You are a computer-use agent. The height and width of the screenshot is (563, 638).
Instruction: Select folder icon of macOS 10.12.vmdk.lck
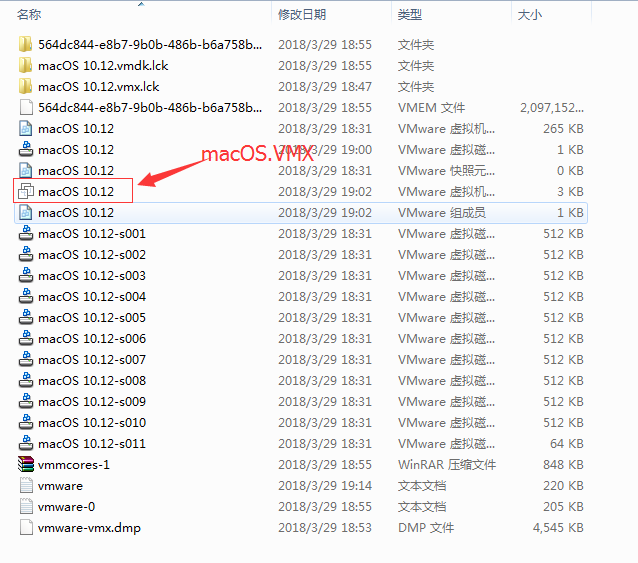pos(26,65)
